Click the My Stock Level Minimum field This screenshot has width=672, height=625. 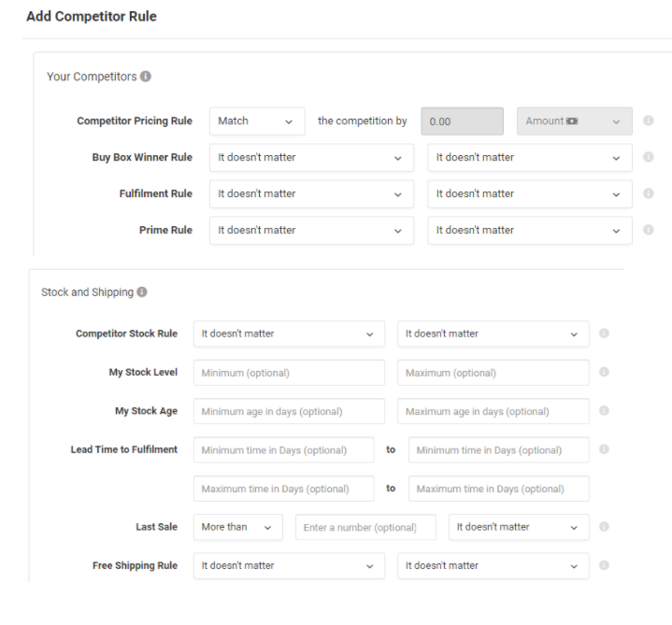coord(289,373)
